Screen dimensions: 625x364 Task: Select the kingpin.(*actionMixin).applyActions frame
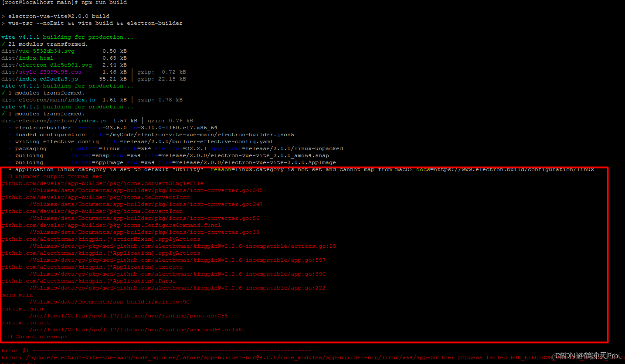(101, 239)
